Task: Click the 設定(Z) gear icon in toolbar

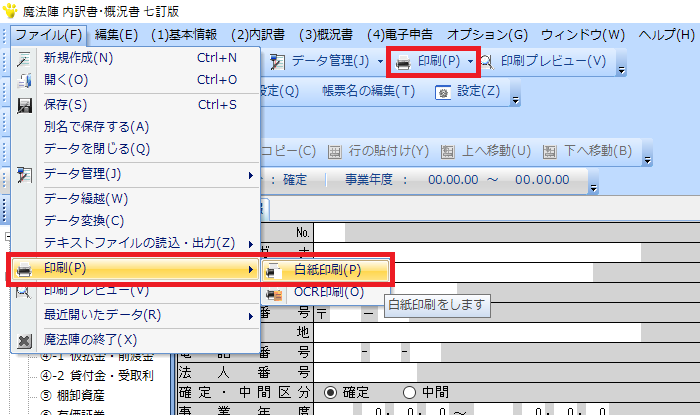Action: click(443, 92)
